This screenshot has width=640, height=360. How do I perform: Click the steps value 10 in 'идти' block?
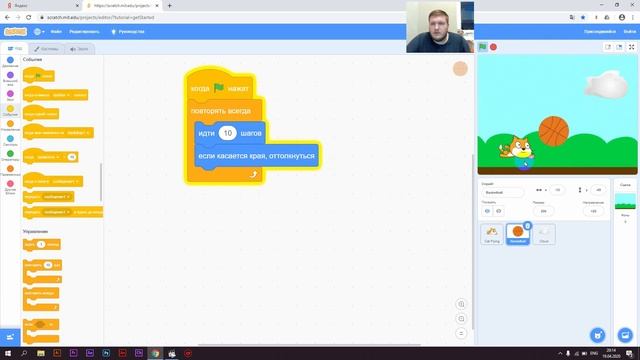point(227,133)
